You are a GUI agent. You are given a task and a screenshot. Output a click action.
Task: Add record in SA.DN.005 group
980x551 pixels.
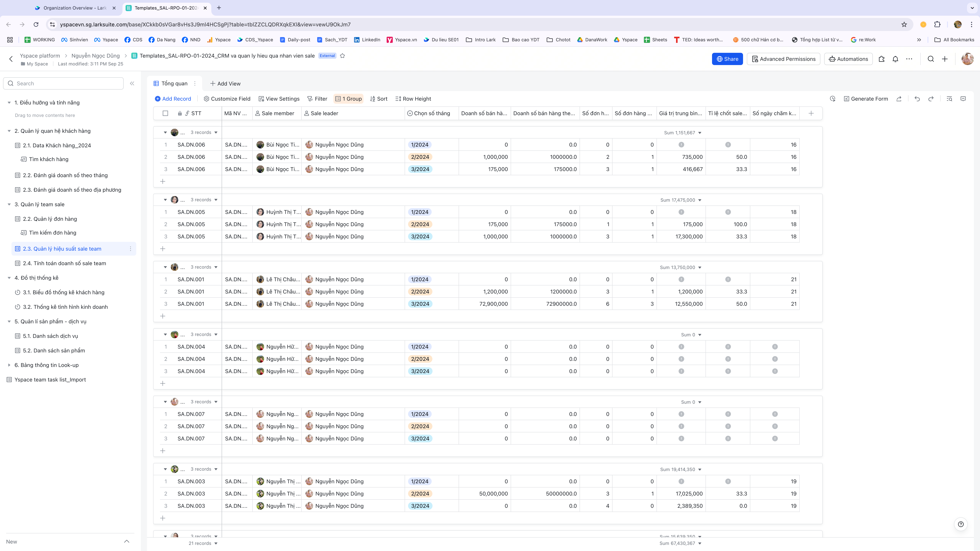[x=163, y=249]
